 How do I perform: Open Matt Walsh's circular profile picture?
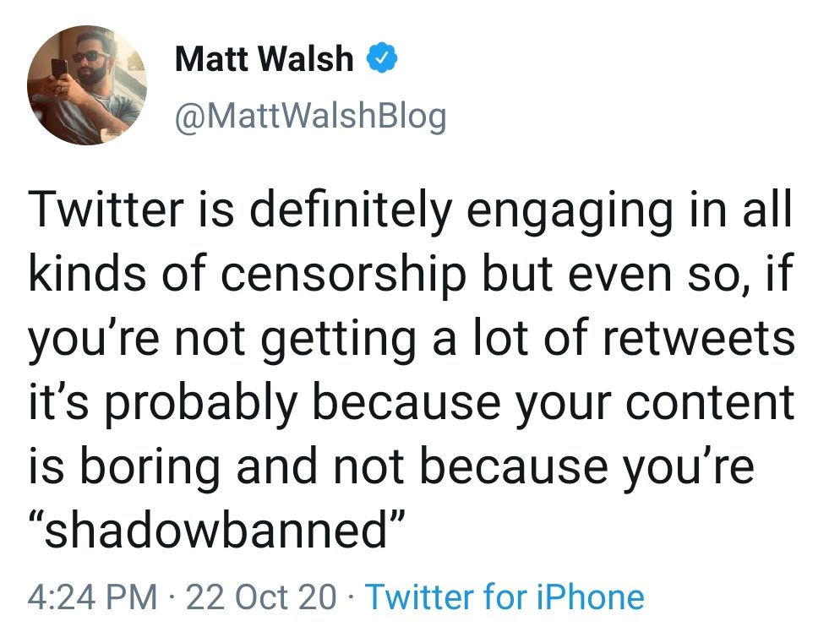point(87,85)
